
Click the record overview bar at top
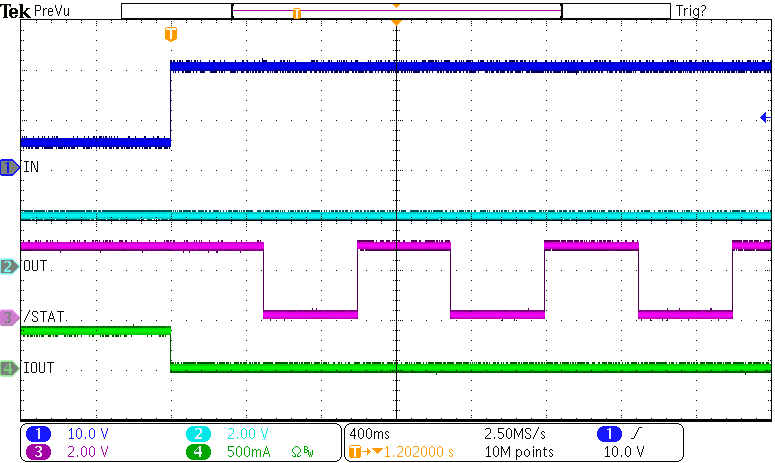coord(396,11)
